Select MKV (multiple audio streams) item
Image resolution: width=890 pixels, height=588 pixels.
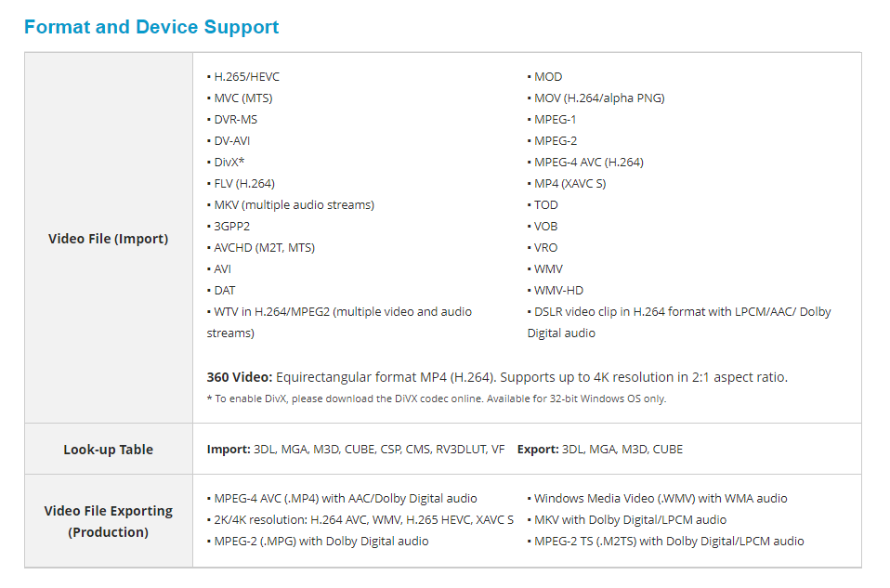tap(294, 205)
